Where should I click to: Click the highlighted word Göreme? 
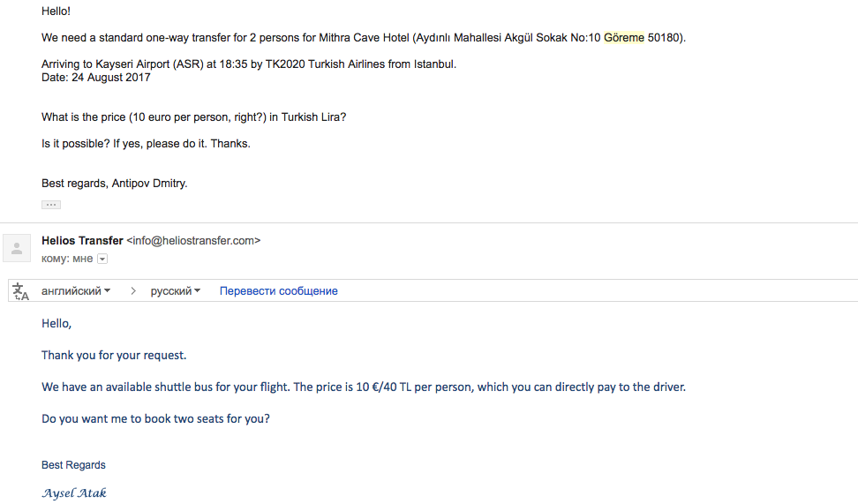[624, 38]
